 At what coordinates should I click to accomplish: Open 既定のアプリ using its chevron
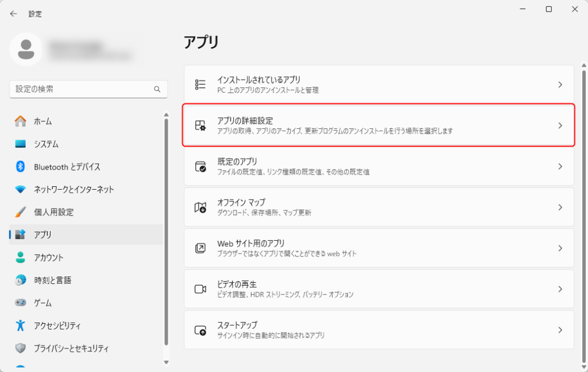[560, 166]
